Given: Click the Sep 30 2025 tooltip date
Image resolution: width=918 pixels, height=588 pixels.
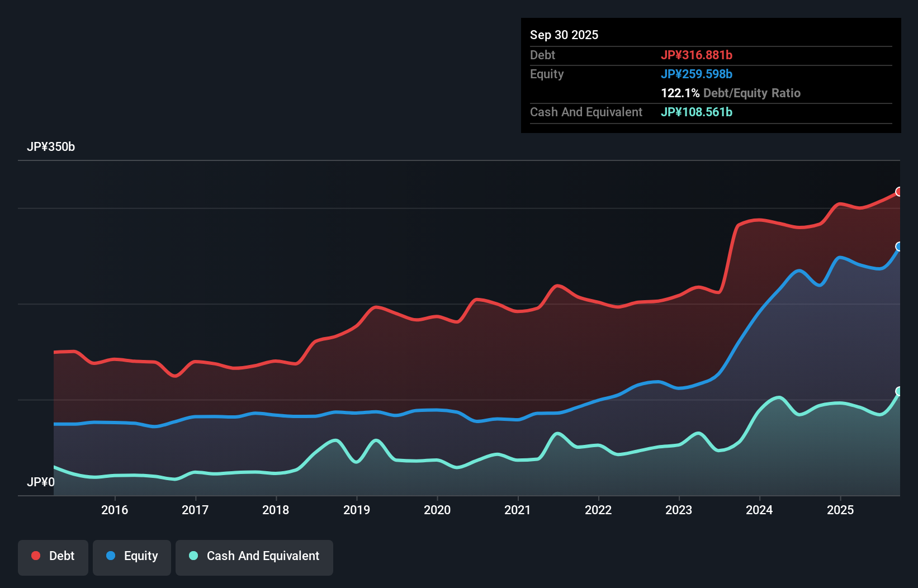Looking at the screenshot, I should point(564,35).
